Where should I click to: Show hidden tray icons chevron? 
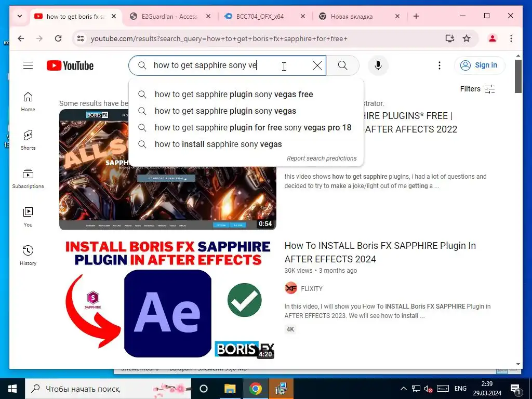point(403,389)
